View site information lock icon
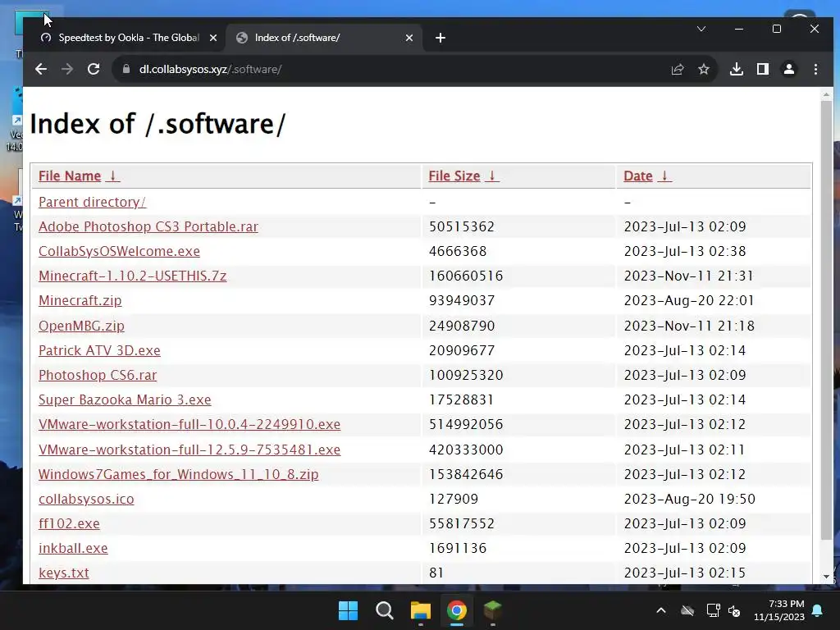Viewport: 840px width, 630px height. coord(126,69)
